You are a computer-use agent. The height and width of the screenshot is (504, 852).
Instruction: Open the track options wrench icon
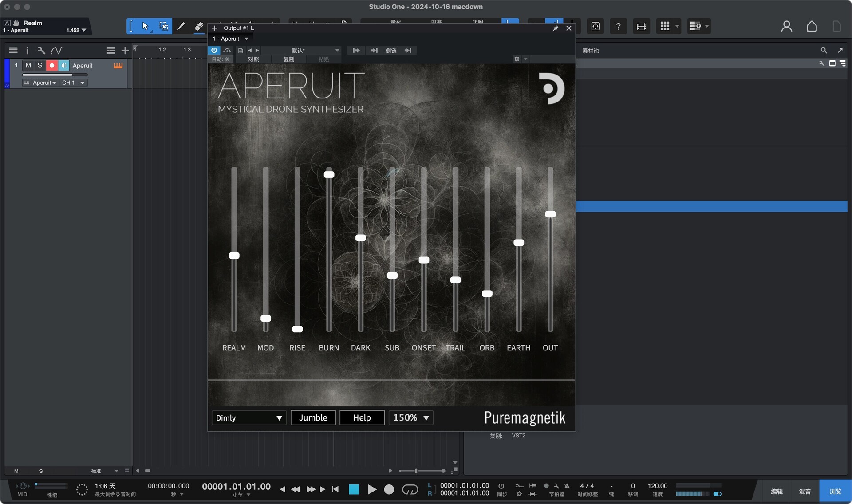tap(41, 51)
